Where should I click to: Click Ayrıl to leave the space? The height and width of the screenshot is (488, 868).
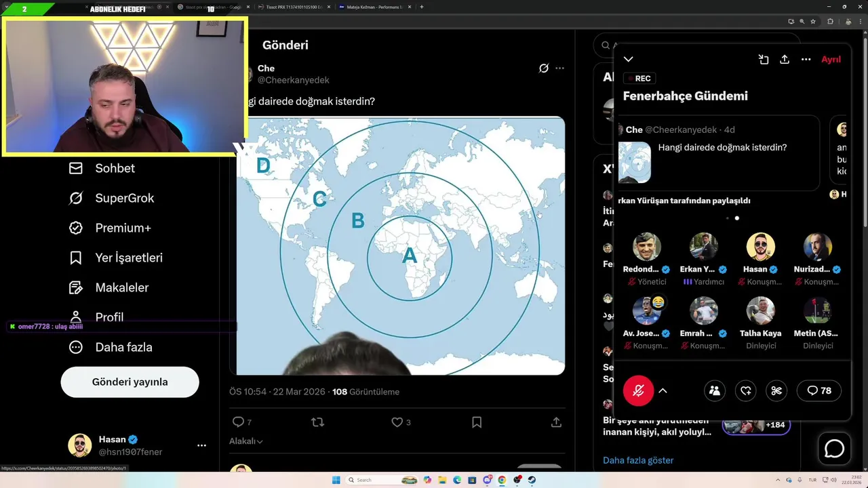(831, 60)
